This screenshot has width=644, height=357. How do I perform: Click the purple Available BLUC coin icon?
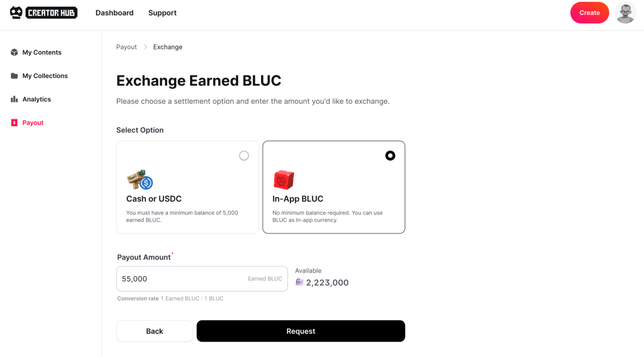coord(299,282)
